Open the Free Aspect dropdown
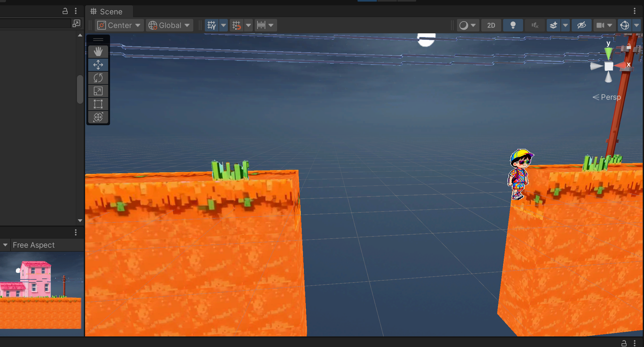The width and height of the screenshot is (644, 347). coord(33,245)
